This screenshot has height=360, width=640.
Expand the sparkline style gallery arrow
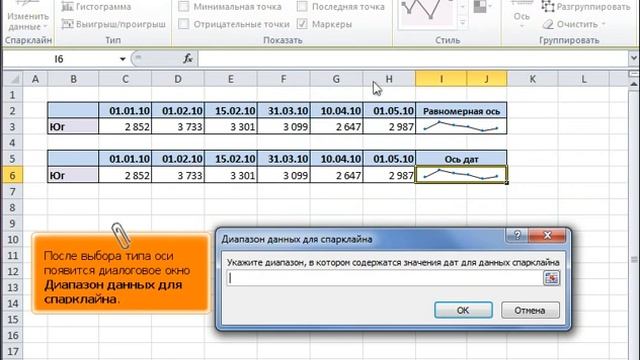pos(462,24)
